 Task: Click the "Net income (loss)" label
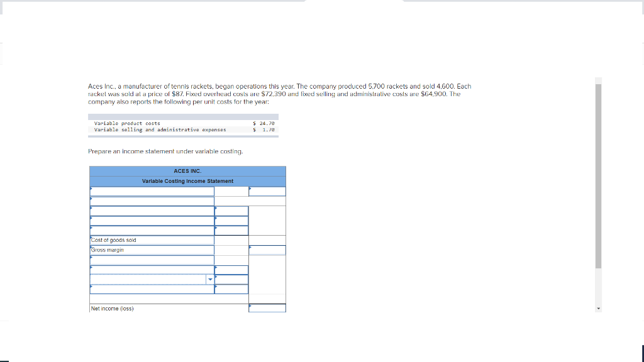coord(112,309)
